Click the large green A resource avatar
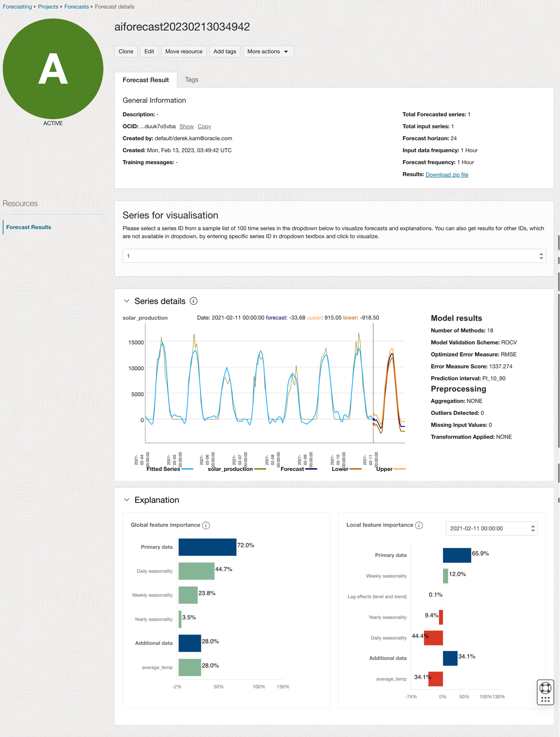 pos(53,69)
